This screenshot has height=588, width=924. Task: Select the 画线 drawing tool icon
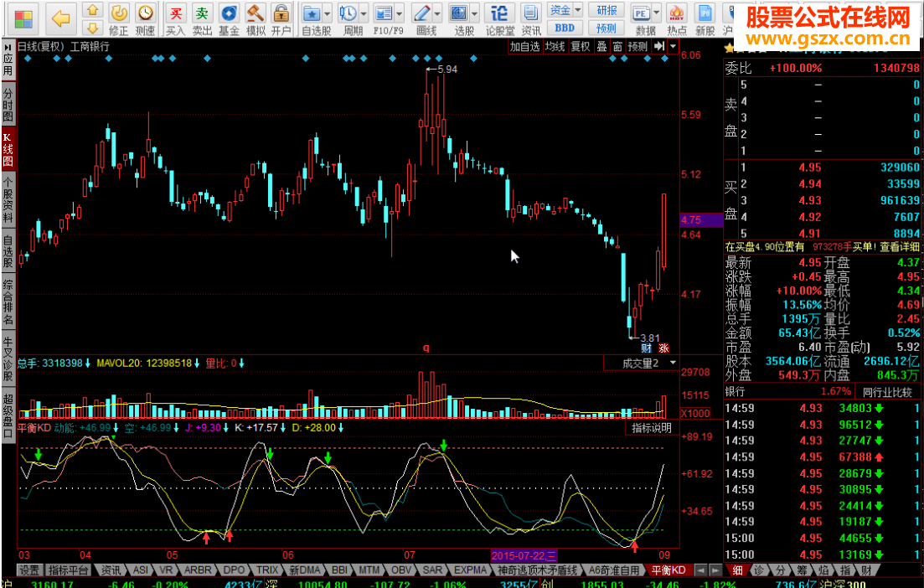(422, 19)
